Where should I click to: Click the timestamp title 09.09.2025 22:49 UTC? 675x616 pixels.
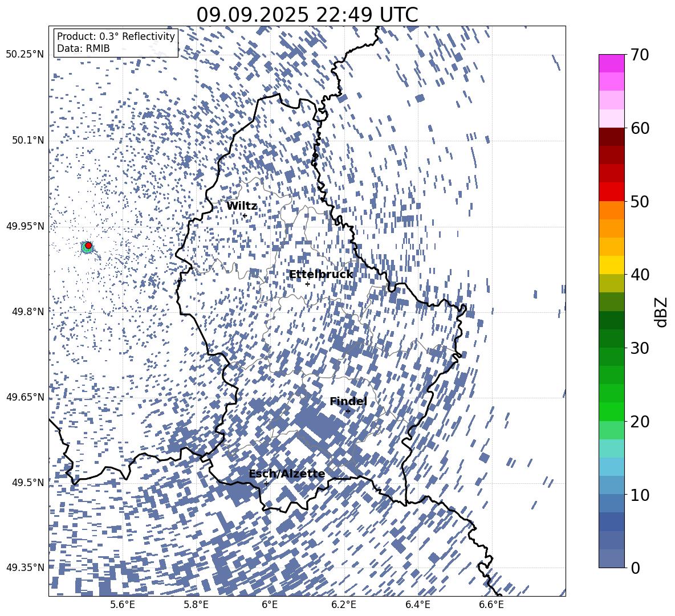(x=307, y=15)
